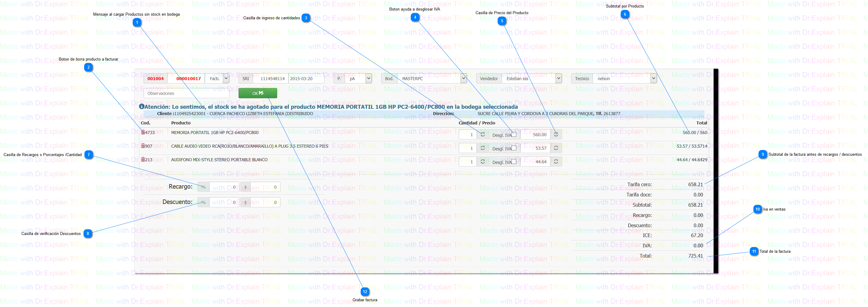Viewport: 868px width, 307px height.
Task: Click the info icon beside Atención message
Action: 141,107
